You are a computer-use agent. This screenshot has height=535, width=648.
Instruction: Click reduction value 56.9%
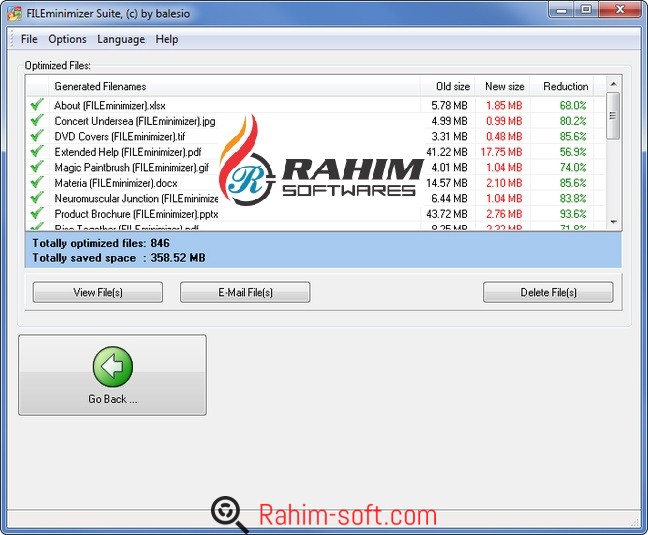click(x=573, y=152)
